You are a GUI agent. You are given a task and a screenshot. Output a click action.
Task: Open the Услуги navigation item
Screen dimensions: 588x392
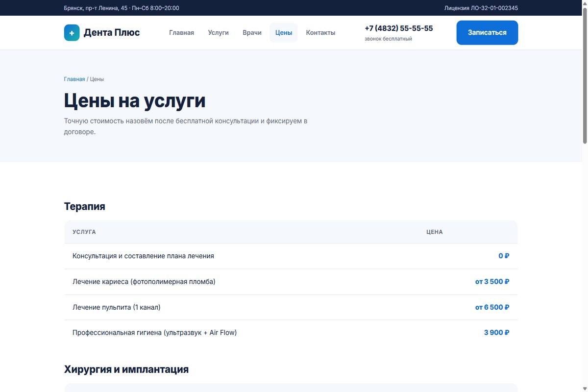(x=219, y=33)
